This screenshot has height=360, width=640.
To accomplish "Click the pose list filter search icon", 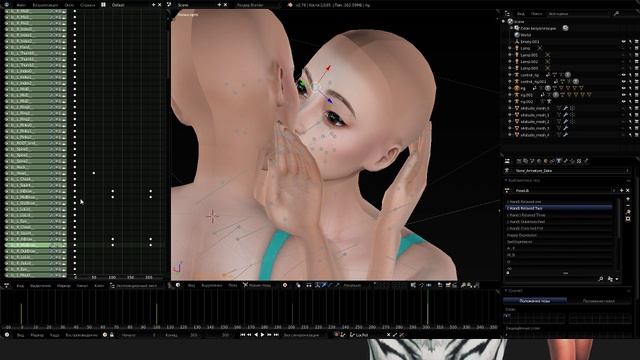I will (x=601, y=279).
